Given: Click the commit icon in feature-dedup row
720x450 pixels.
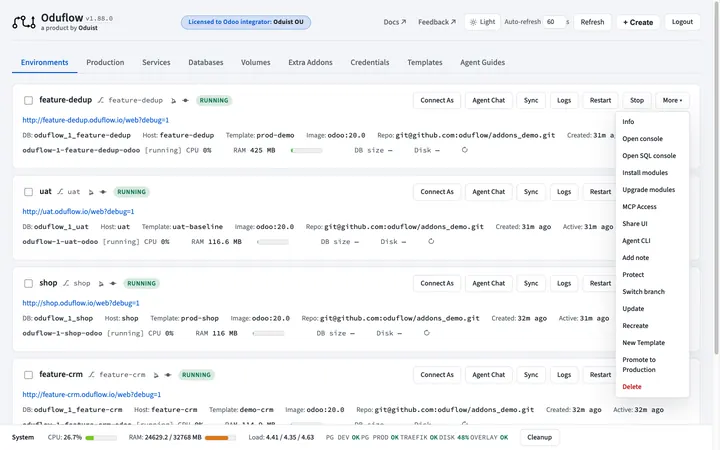Looking at the screenshot, I should (186, 101).
